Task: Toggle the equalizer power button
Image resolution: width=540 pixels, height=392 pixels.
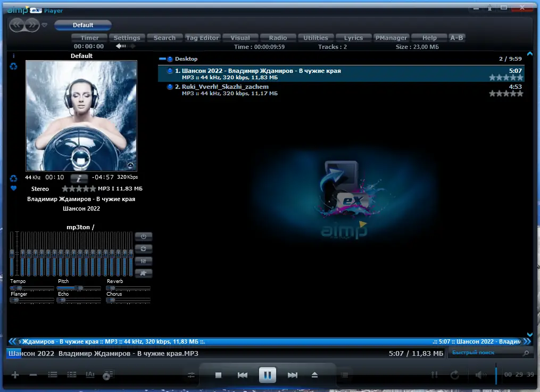Action: [x=143, y=237]
